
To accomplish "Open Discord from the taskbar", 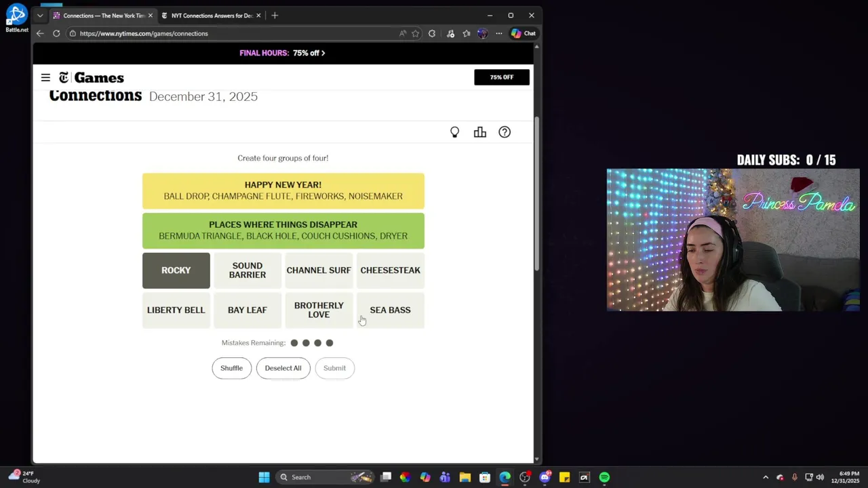I will (x=545, y=477).
